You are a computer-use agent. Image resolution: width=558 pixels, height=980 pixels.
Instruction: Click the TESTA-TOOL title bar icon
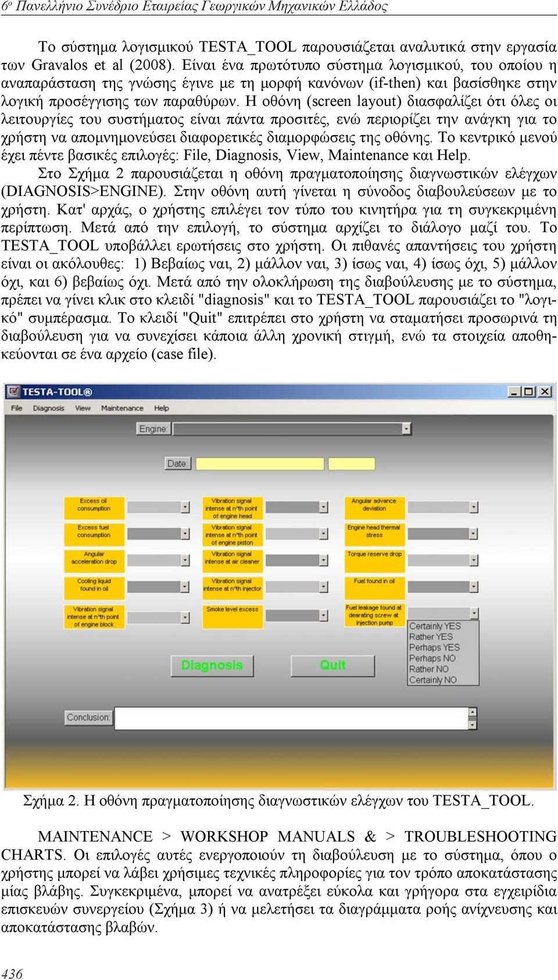coord(13,391)
